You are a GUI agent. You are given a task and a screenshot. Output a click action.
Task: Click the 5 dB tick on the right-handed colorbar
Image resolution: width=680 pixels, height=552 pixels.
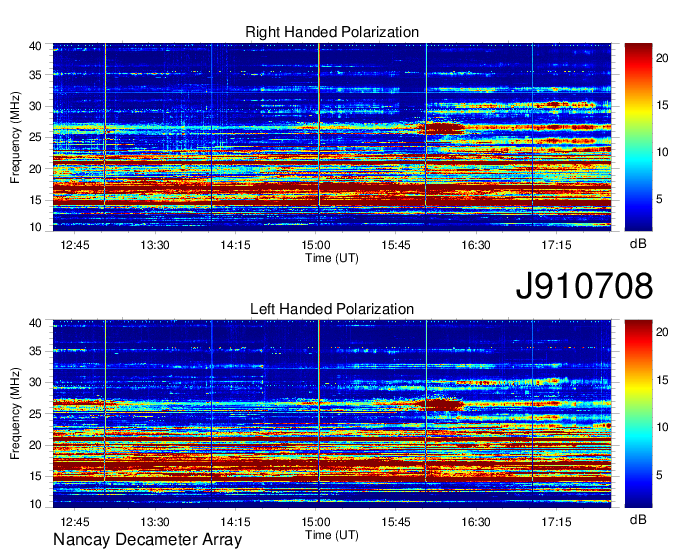coord(659,199)
